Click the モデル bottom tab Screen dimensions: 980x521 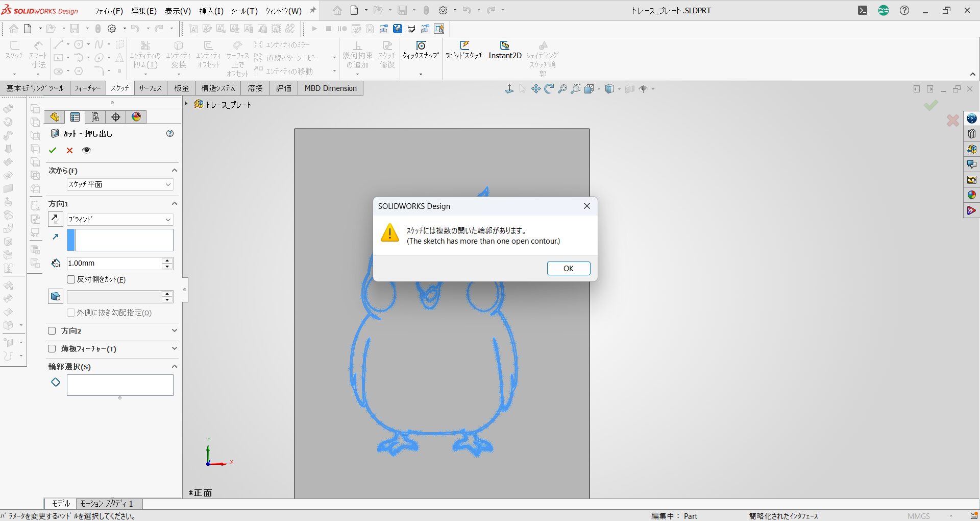61,504
